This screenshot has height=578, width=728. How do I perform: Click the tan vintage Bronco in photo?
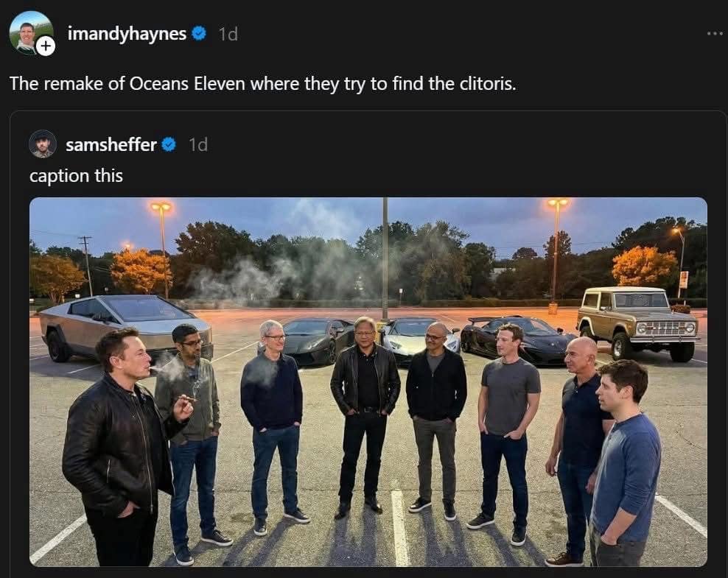pyautogui.click(x=637, y=321)
